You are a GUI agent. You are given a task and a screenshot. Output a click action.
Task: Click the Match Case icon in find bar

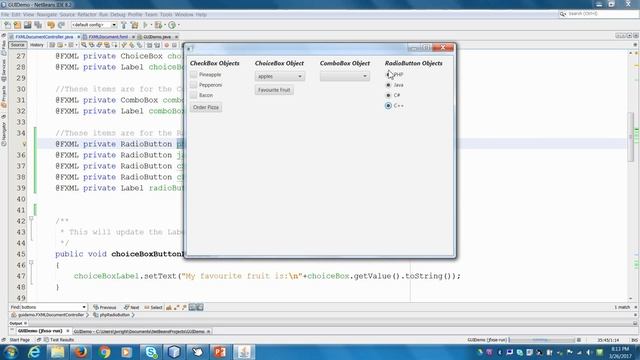click(x=169, y=307)
